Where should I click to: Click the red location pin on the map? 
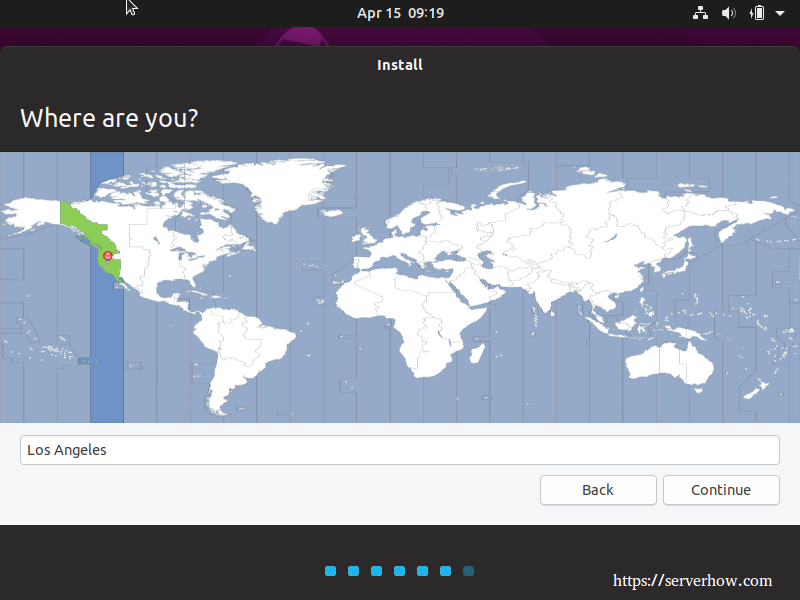[x=107, y=256]
